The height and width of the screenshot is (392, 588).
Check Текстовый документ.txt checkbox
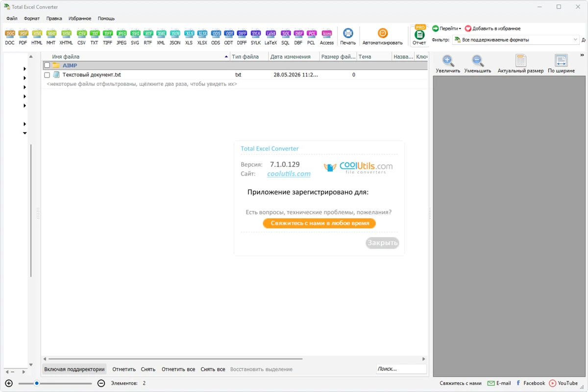coord(47,75)
